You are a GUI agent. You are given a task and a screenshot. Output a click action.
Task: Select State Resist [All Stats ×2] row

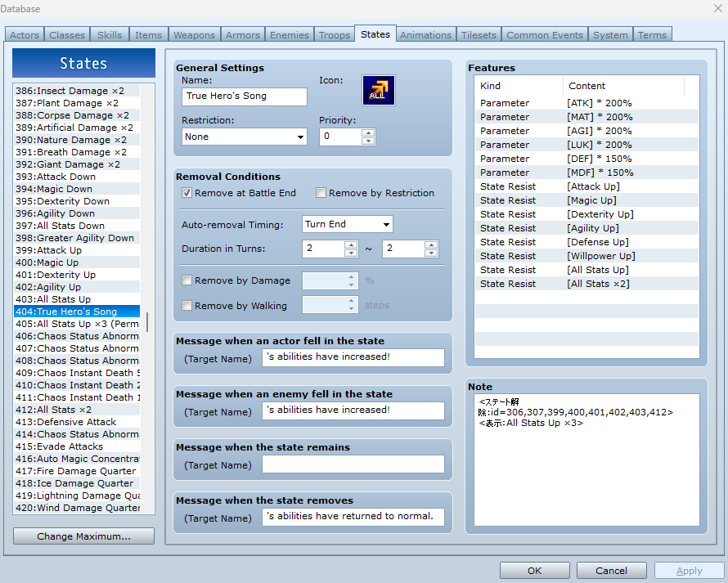coord(586,284)
